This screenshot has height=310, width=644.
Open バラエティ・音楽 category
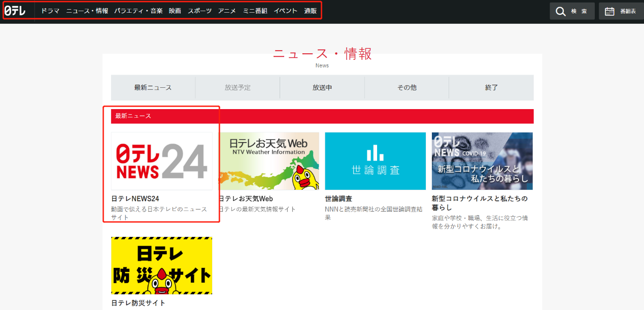coord(139,11)
